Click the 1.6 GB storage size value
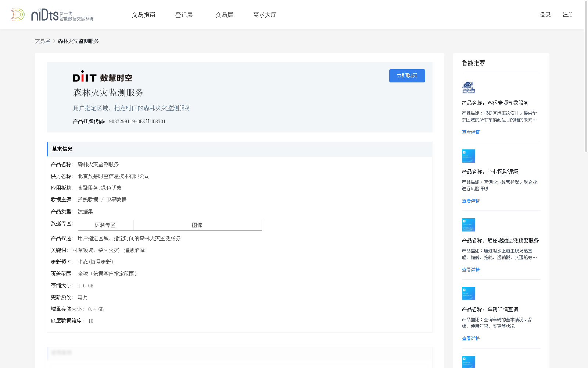The height and width of the screenshot is (368, 588). click(86, 286)
